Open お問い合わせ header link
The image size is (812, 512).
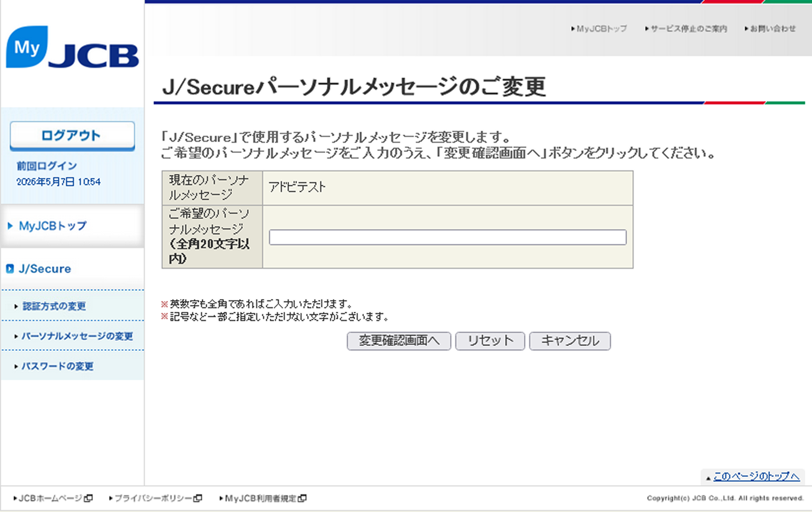pyautogui.click(x=773, y=29)
